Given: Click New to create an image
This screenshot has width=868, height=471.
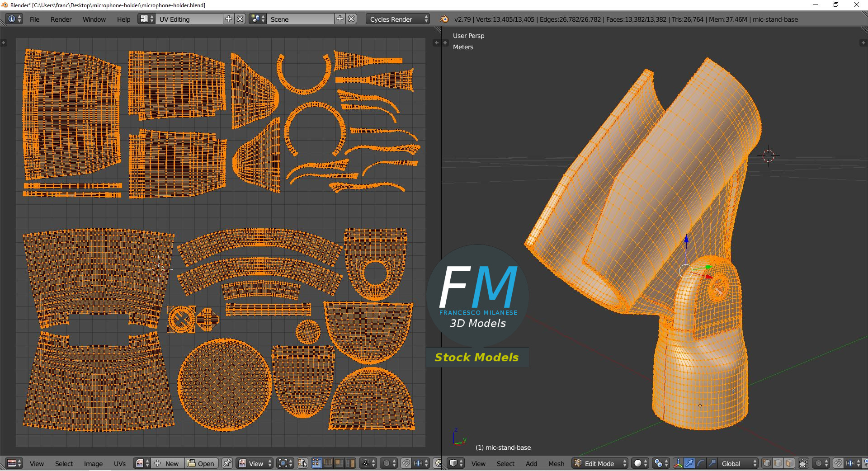Looking at the screenshot, I should click(167, 463).
